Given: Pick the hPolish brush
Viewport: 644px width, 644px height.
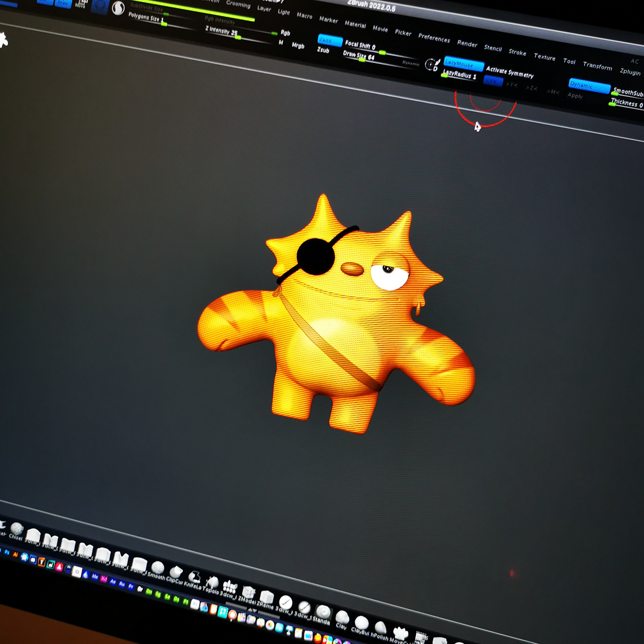Looking at the screenshot, I should [380, 627].
